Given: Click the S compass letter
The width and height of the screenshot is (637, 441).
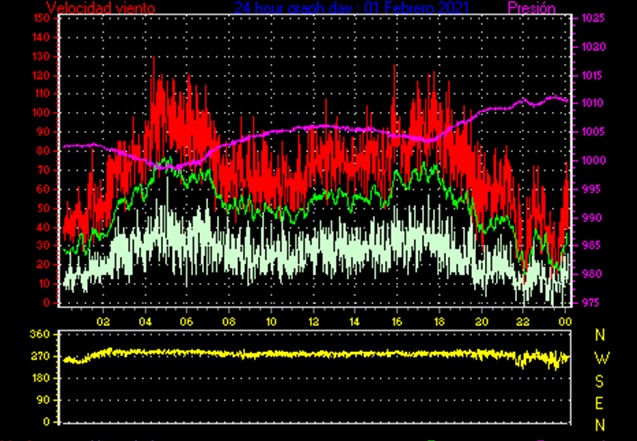Looking at the screenshot, I should pyautogui.click(x=600, y=381).
